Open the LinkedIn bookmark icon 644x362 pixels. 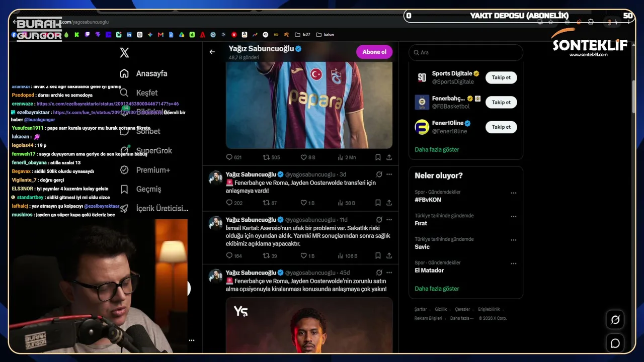129,35
